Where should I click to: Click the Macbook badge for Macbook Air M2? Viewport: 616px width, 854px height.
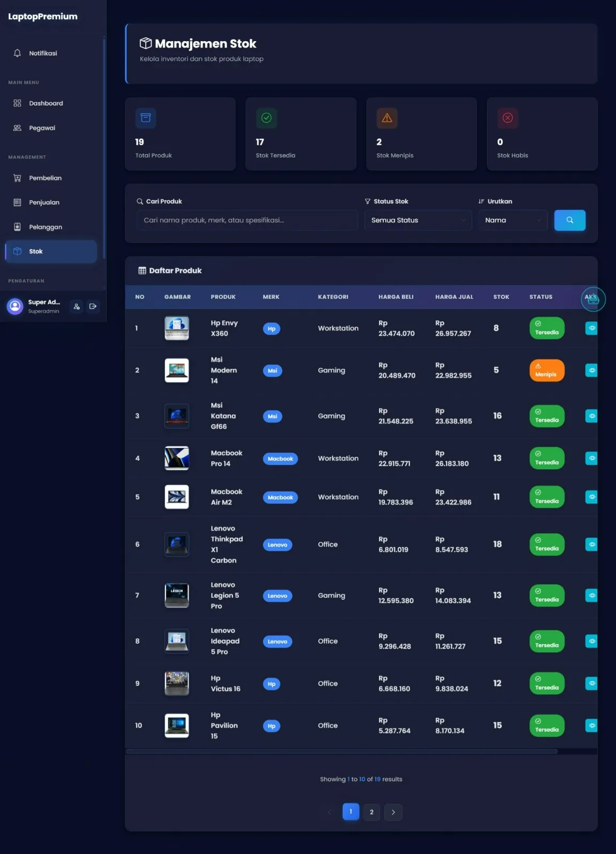280,497
